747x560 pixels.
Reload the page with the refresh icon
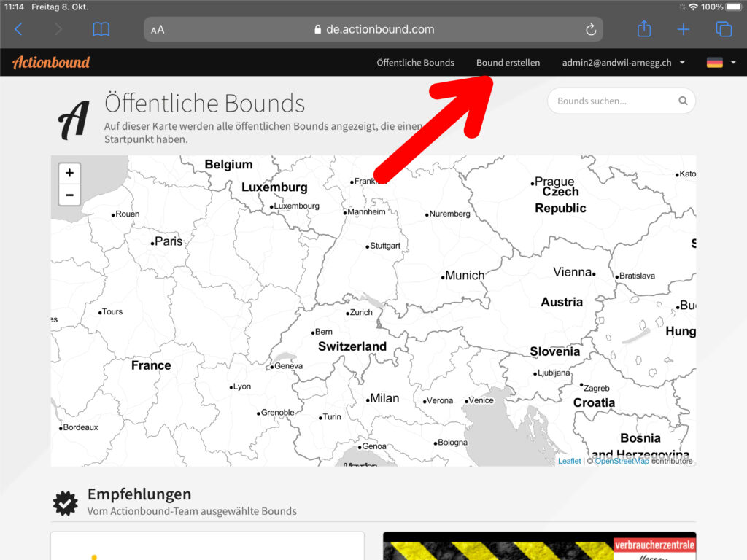tap(591, 30)
